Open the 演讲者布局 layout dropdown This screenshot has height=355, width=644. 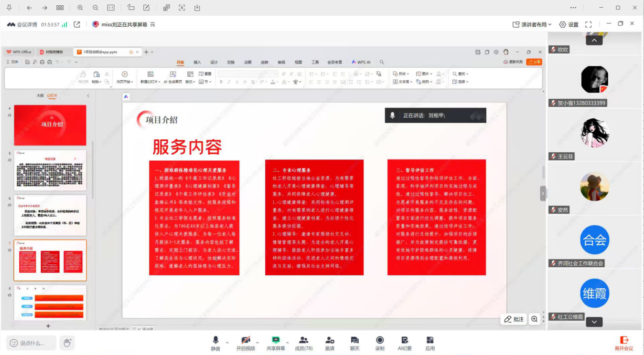click(x=532, y=23)
